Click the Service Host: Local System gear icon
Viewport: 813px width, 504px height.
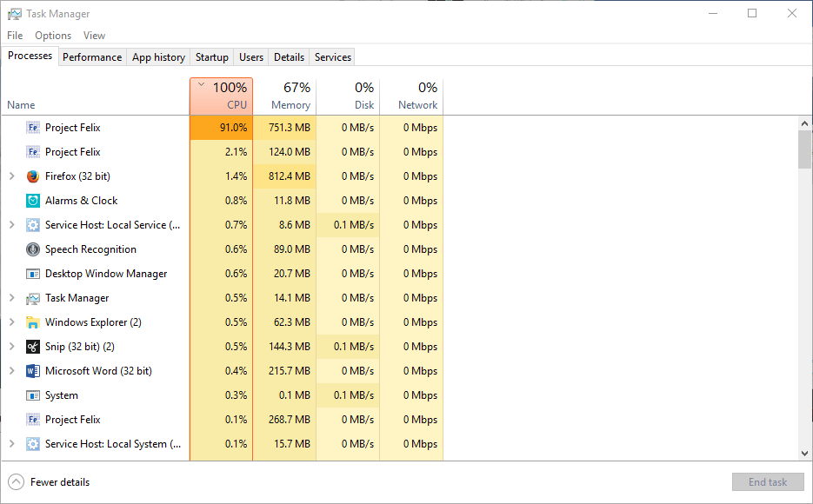(33, 444)
